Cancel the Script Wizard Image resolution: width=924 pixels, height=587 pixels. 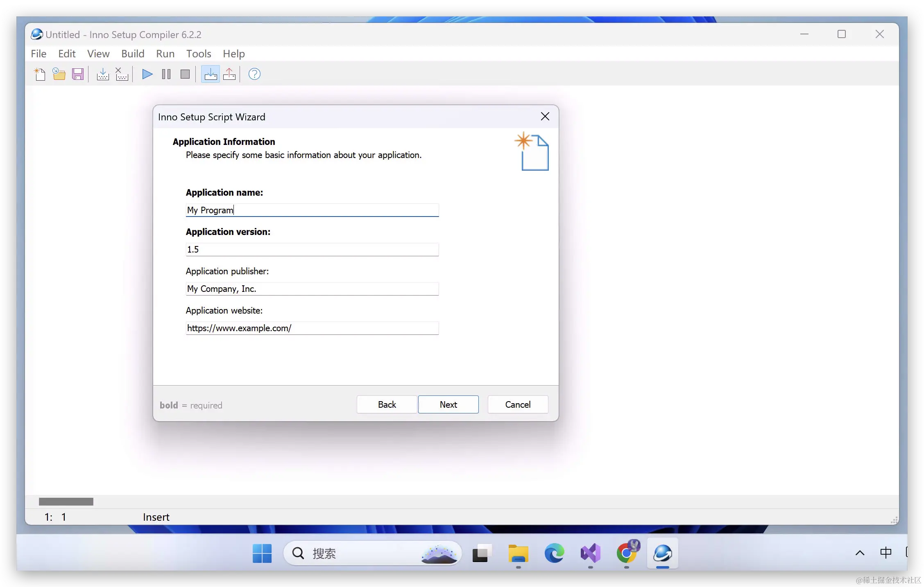point(518,404)
